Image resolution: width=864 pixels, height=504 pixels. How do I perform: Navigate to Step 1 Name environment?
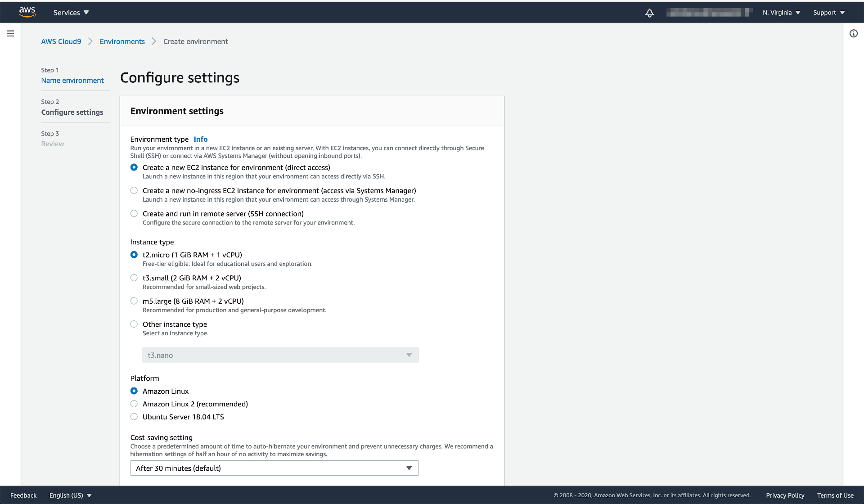pyautogui.click(x=72, y=81)
